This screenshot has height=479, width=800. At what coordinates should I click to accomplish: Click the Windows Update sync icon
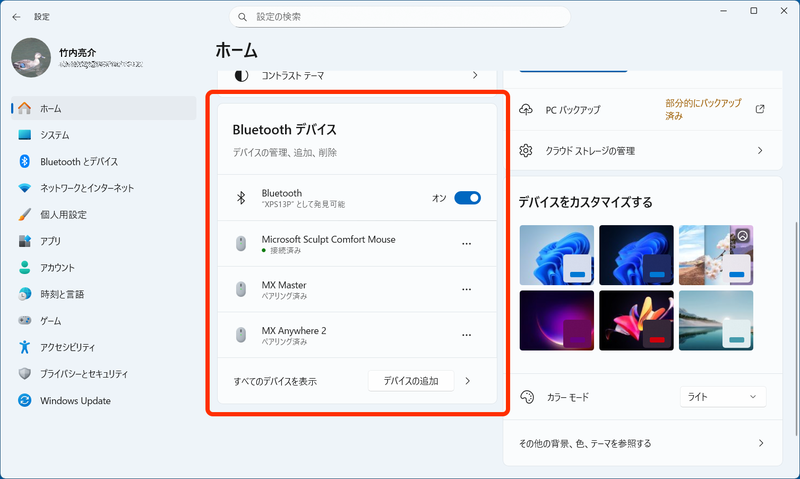[24, 400]
